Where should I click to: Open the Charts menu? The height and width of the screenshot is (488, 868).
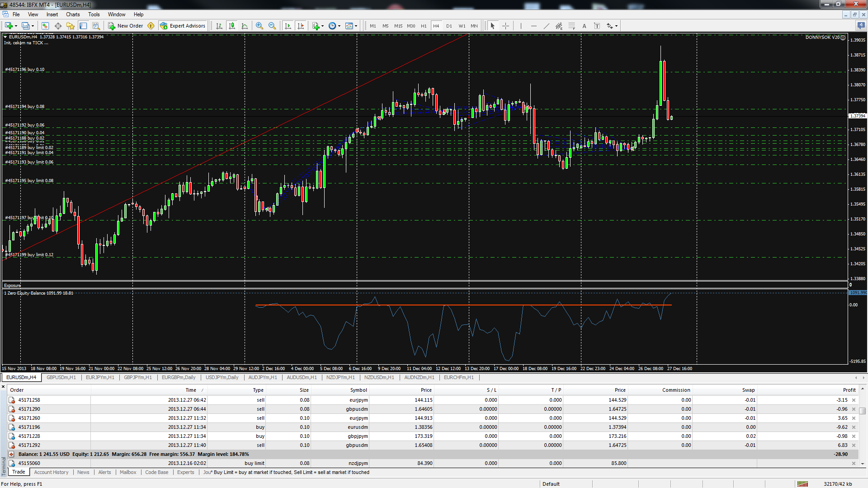click(x=73, y=14)
